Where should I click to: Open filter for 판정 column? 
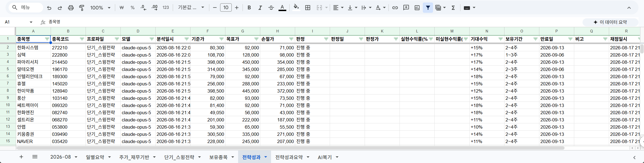pos(326,39)
